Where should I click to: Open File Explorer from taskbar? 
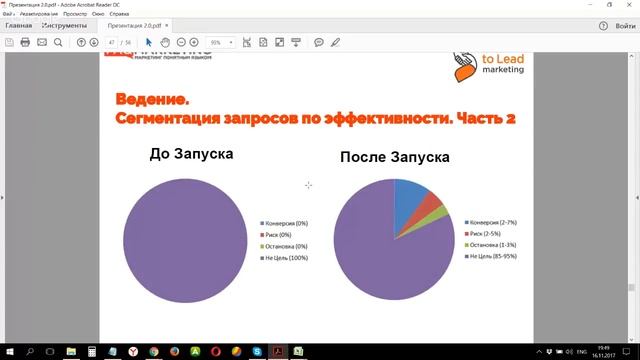point(71,351)
